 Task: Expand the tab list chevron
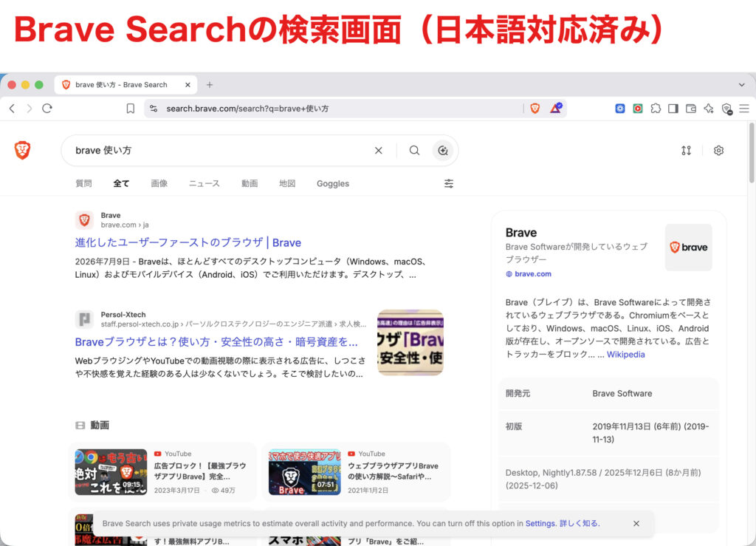(741, 85)
